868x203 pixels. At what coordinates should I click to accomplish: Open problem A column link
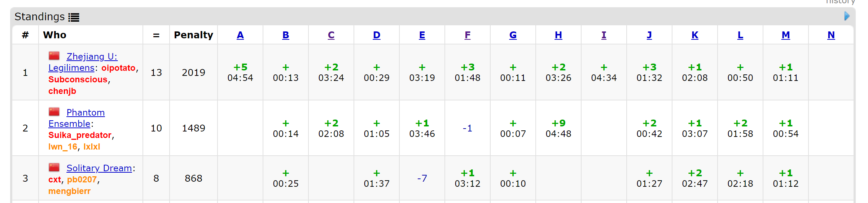(x=240, y=35)
